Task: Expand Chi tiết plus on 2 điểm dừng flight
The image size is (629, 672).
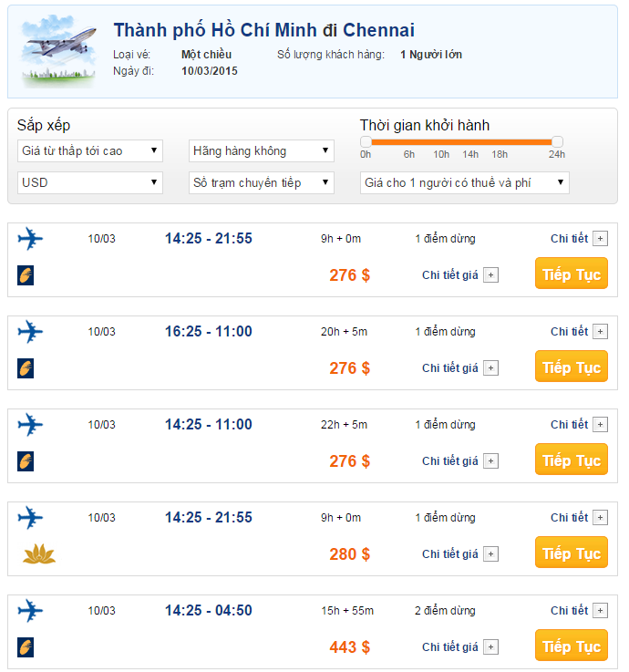Action: tap(600, 611)
